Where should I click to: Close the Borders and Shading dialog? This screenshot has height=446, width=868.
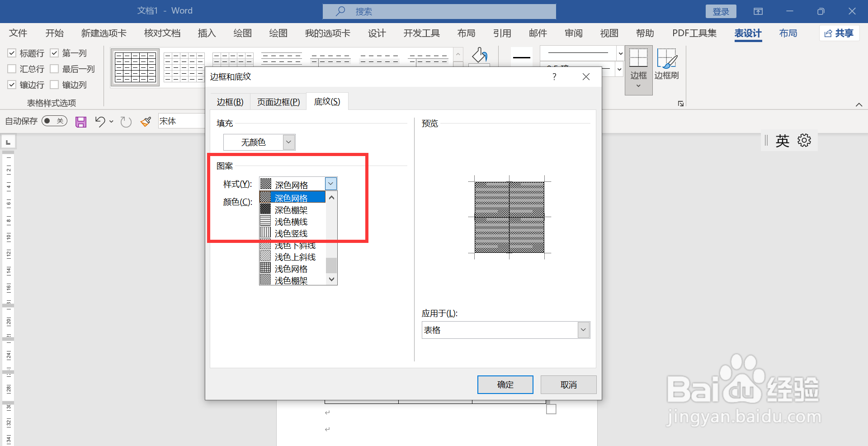pyautogui.click(x=586, y=77)
